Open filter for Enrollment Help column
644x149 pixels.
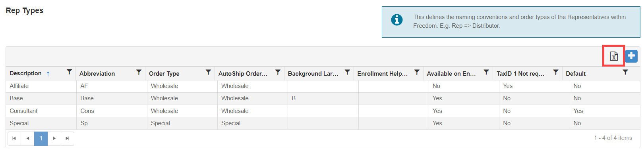pos(417,73)
